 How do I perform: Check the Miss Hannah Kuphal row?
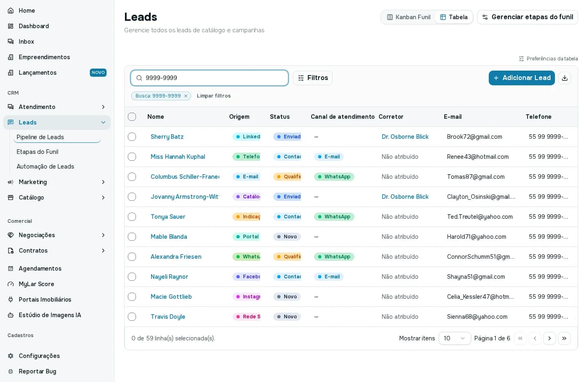coord(132,157)
